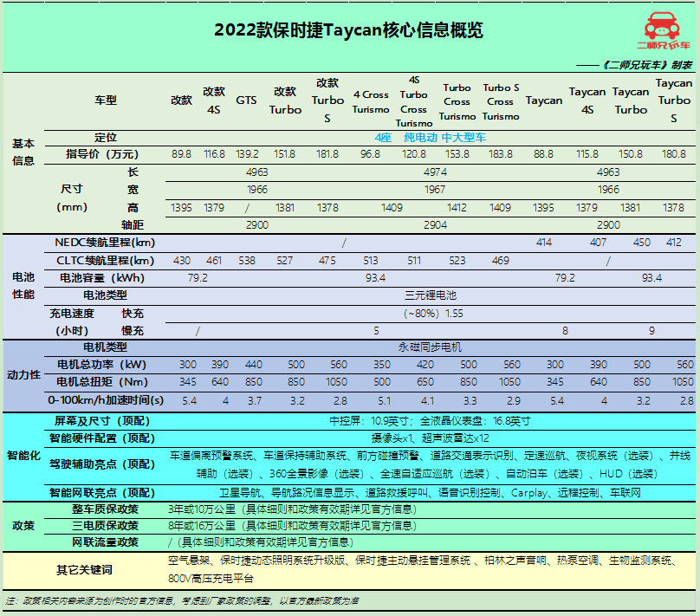The width and height of the screenshot is (700, 616).
Task: Click the CLTC range value 469
Action: 501,261
